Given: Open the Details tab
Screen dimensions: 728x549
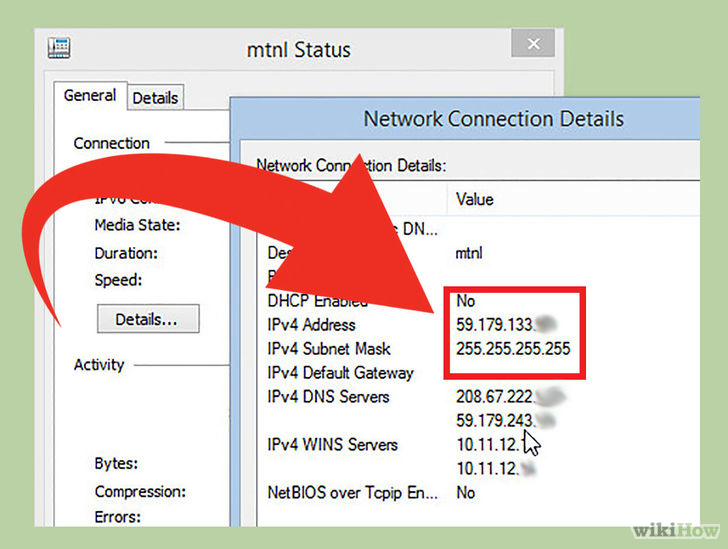Looking at the screenshot, I should point(156,98).
